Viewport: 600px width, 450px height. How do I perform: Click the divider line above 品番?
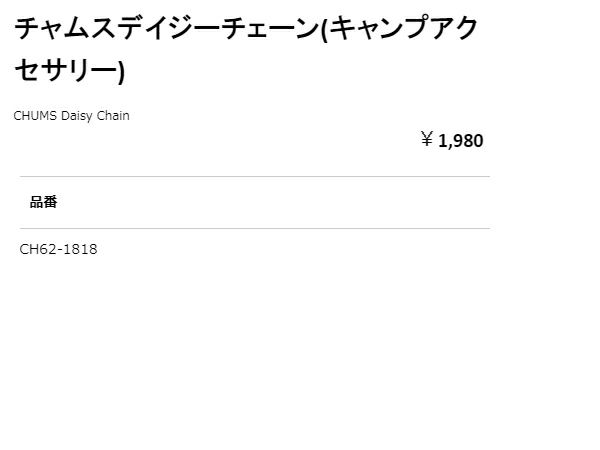pos(255,176)
